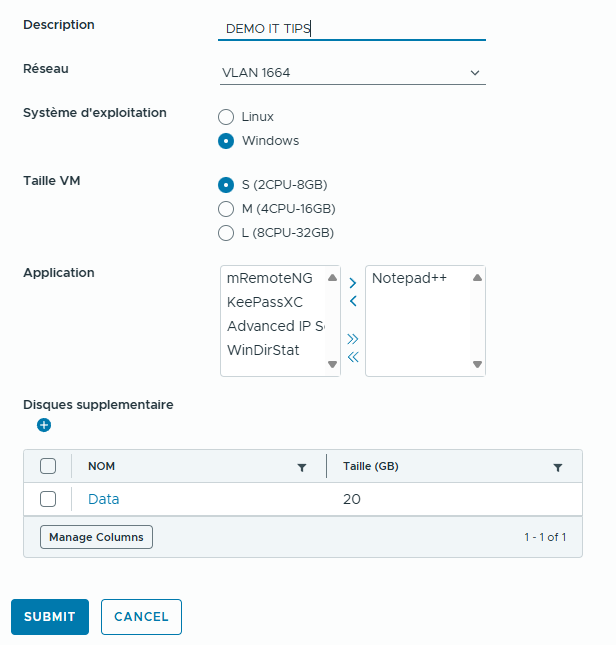Move all applications to right list
The image size is (616, 645).
(x=353, y=339)
